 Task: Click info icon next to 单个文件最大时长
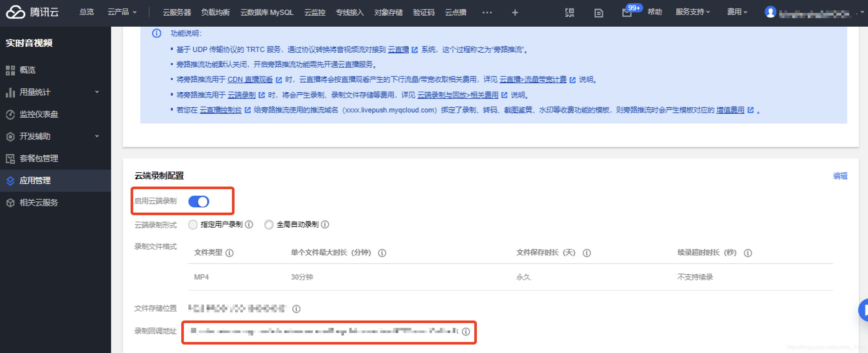tap(382, 253)
